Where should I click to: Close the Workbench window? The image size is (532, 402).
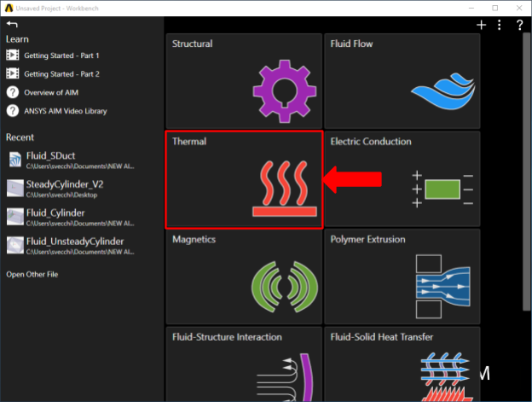pos(519,8)
